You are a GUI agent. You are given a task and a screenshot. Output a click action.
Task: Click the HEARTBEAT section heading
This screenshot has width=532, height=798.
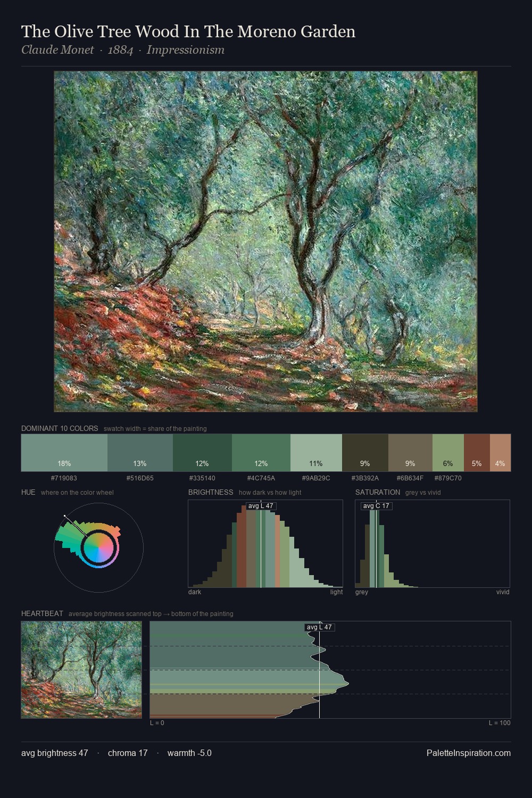click(42, 613)
